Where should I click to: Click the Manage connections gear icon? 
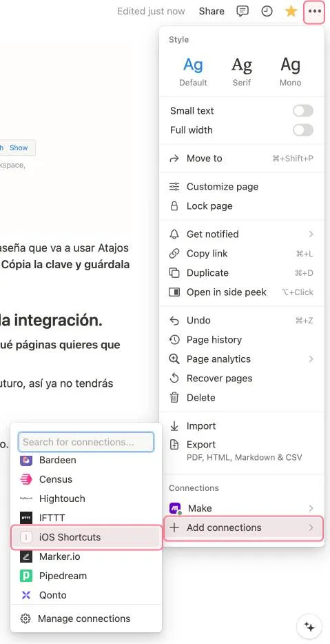point(25,618)
